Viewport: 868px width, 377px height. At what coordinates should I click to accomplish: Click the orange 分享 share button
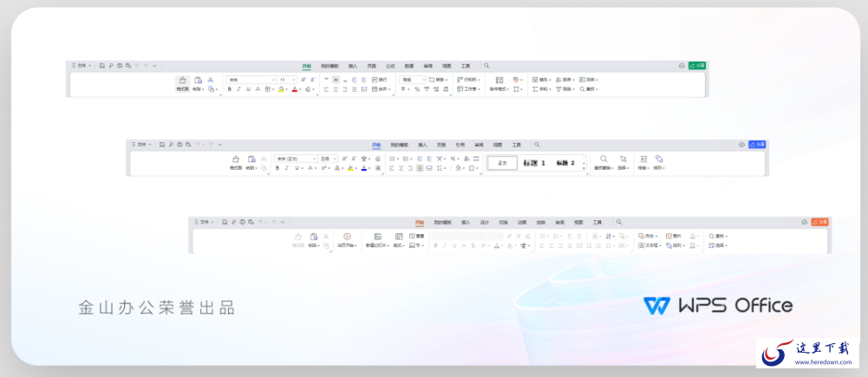click(819, 222)
